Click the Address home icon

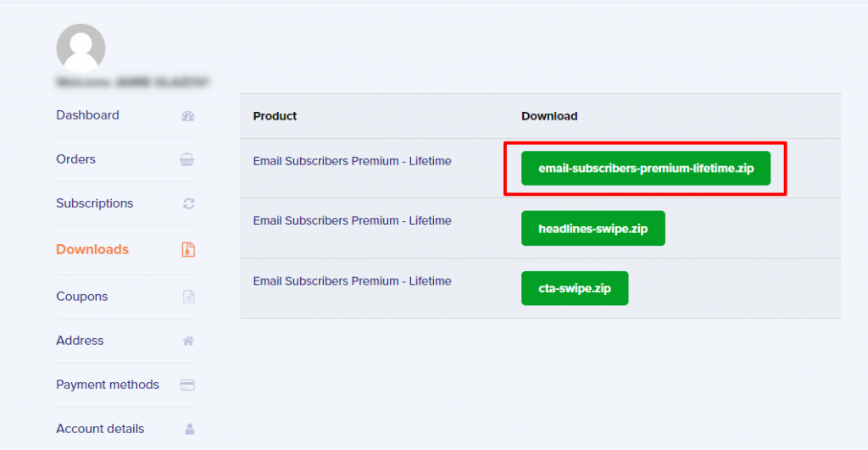tap(188, 341)
